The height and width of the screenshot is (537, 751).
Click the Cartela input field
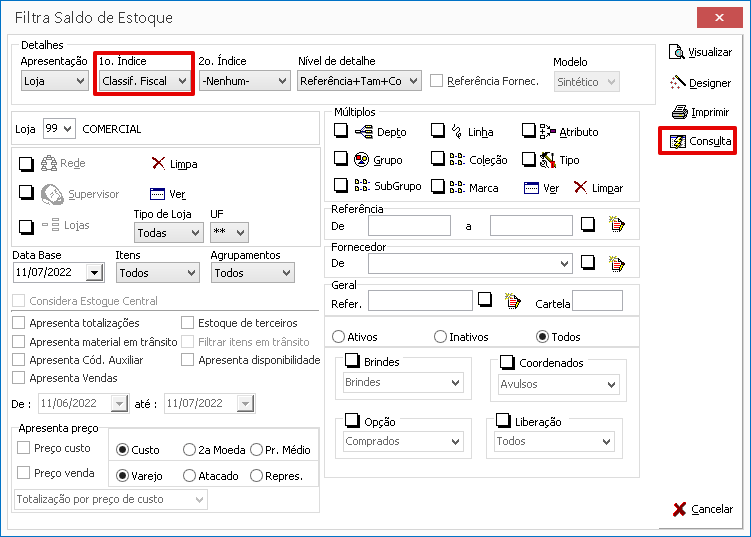coord(598,301)
